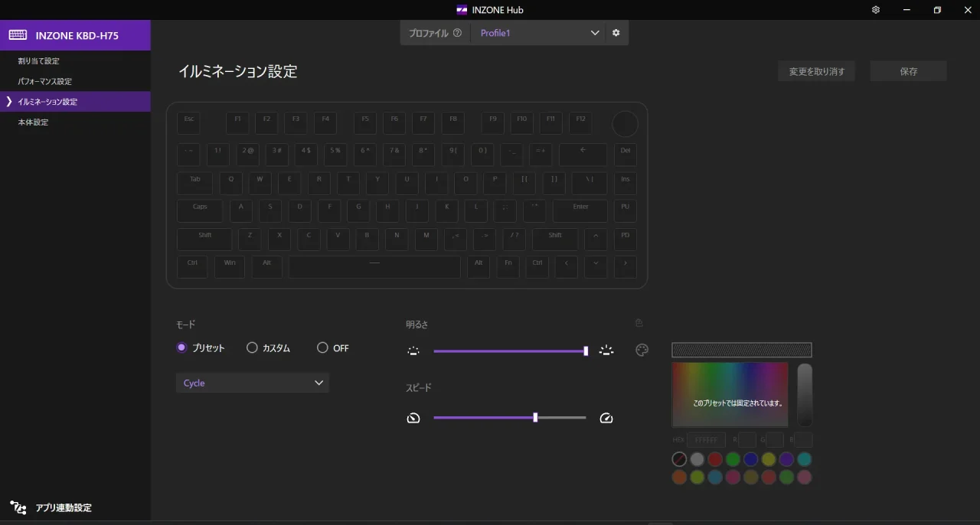Click the R value input field
The width and height of the screenshot is (980, 525).
pyautogui.click(x=747, y=440)
